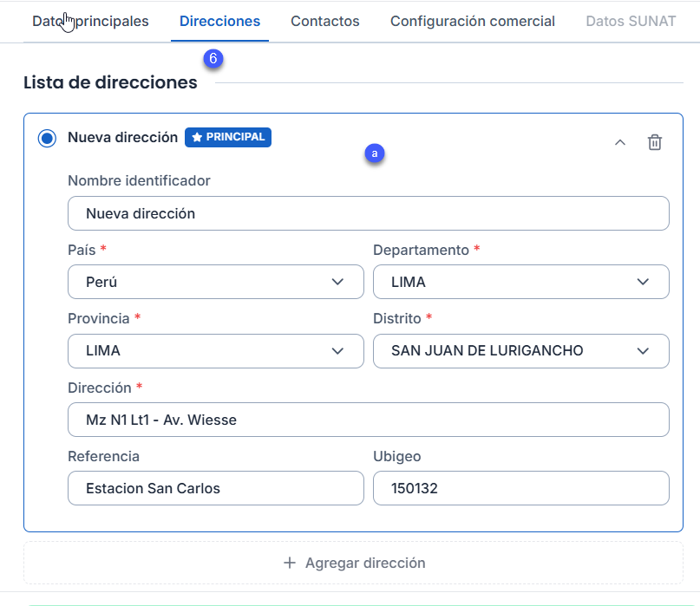Switch to the Direcciones tab
700x606 pixels.
point(219,21)
